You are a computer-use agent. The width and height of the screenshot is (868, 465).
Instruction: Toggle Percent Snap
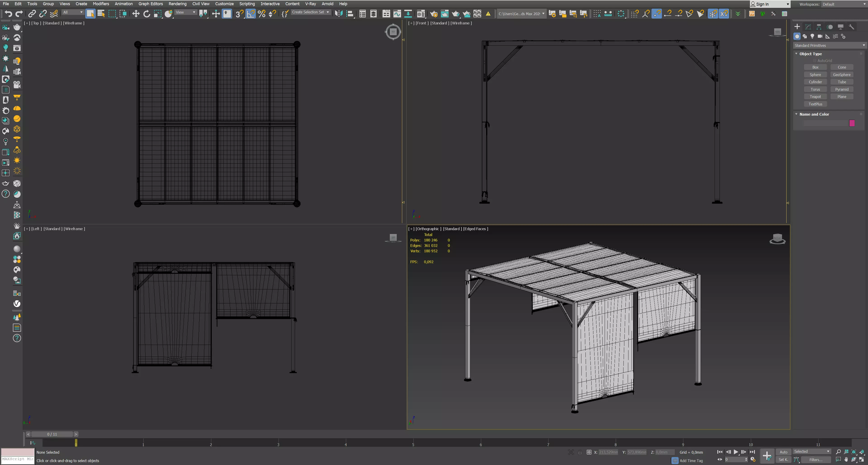(262, 14)
